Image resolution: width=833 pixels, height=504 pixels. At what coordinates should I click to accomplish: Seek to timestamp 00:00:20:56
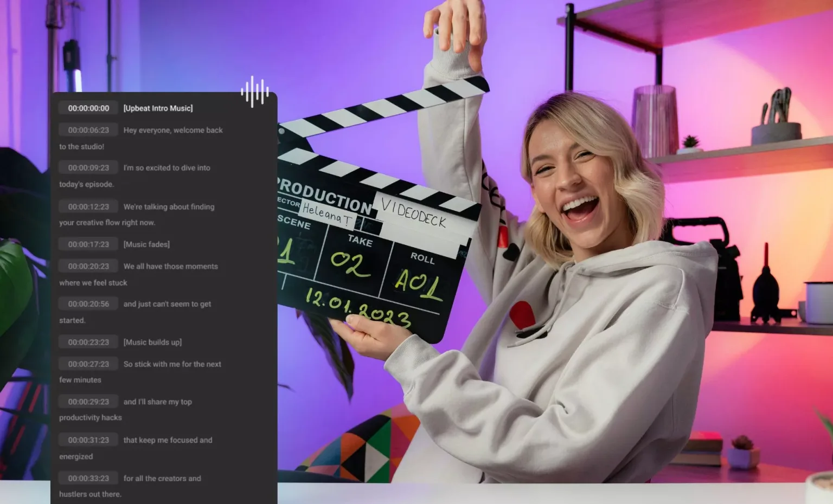[x=88, y=304]
